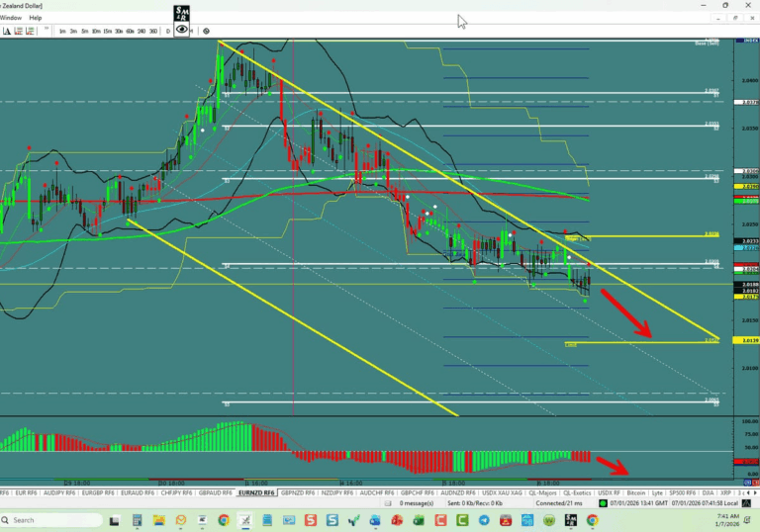Switch to the EURGBP RF6 tab

(98, 492)
